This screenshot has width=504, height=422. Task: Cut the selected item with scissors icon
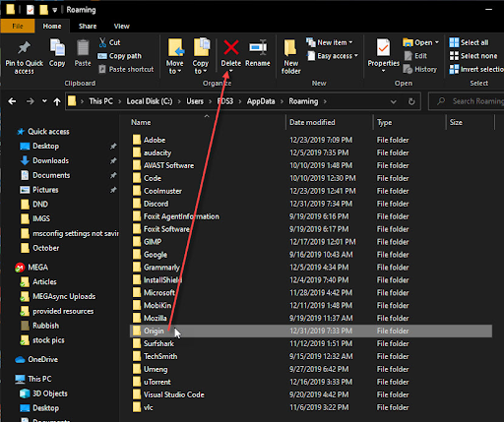[x=110, y=42]
